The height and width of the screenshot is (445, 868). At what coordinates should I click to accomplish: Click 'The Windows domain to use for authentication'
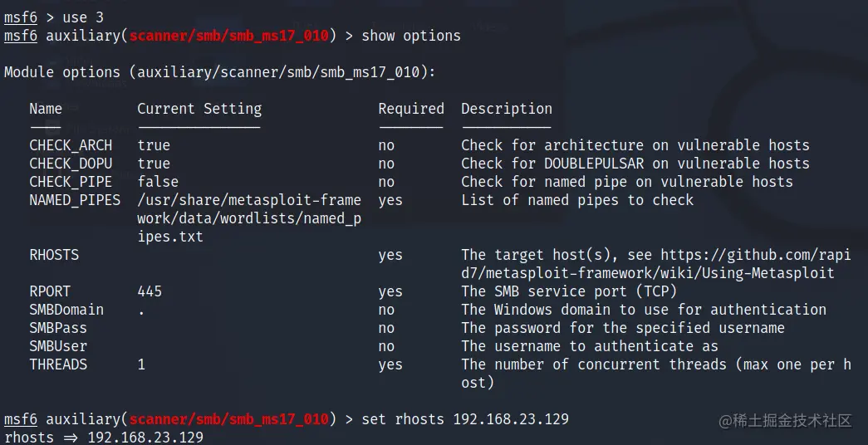(644, 310)
